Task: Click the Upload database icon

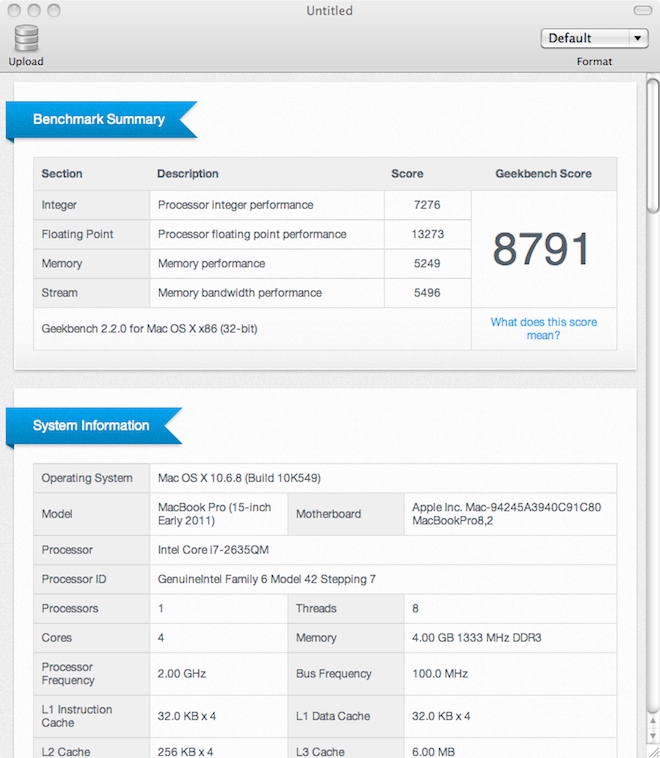Action: point(26,39)
